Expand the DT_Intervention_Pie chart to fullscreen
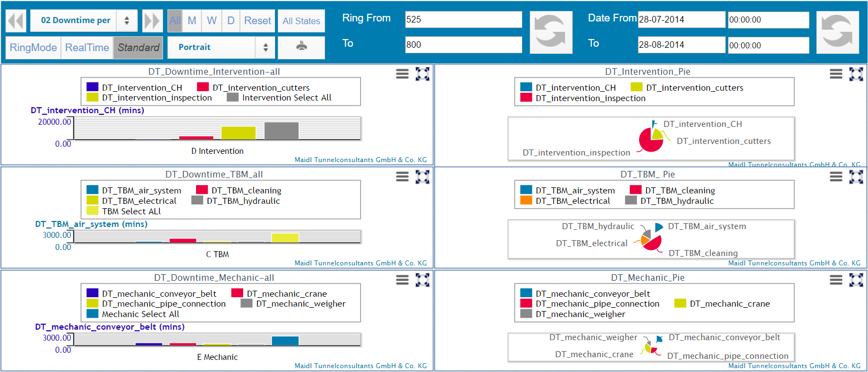The width and height of the screenshot is (868, 372). [x=856, y=74]
